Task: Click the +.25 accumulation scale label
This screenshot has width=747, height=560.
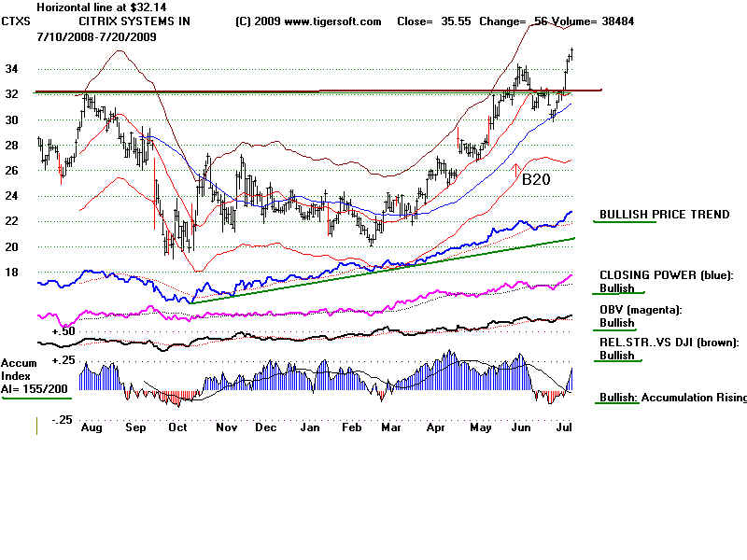Action: click(63, 360)
